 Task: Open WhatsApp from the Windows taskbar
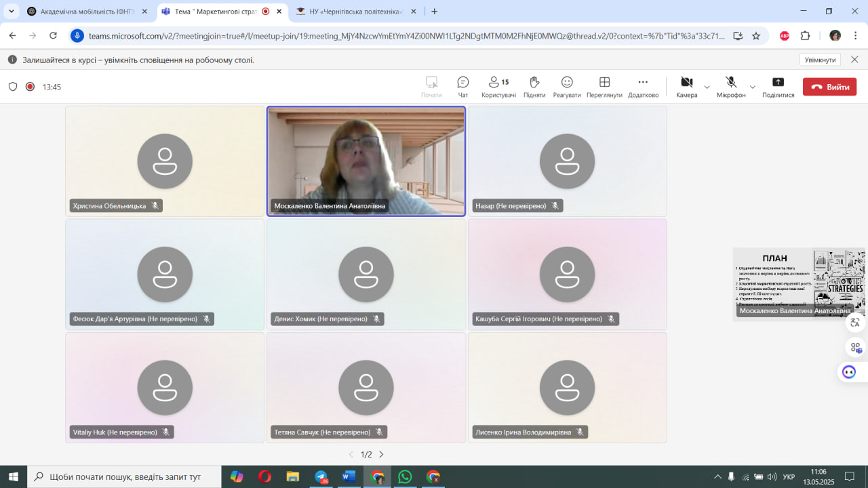405,476
